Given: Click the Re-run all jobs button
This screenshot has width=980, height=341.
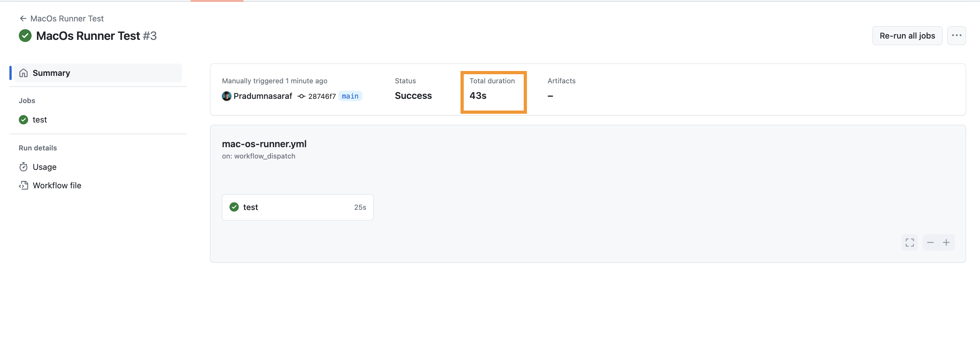Looking at the screenshot, I should click(907, 35).
